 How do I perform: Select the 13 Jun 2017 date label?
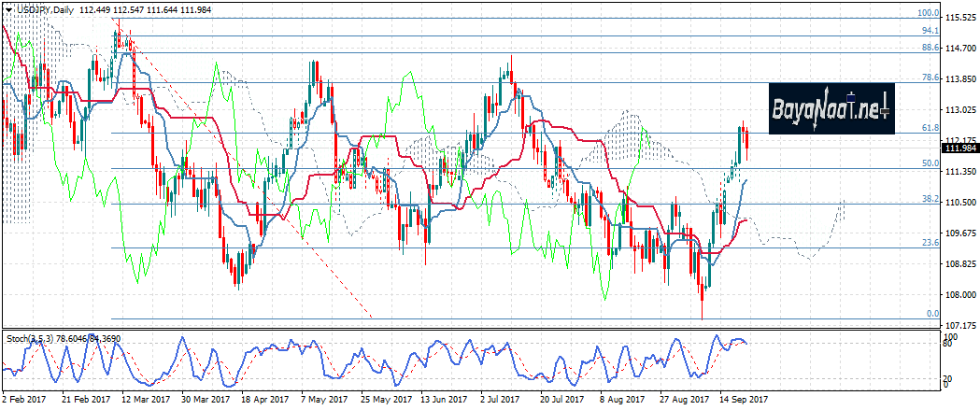coord(445,399)
